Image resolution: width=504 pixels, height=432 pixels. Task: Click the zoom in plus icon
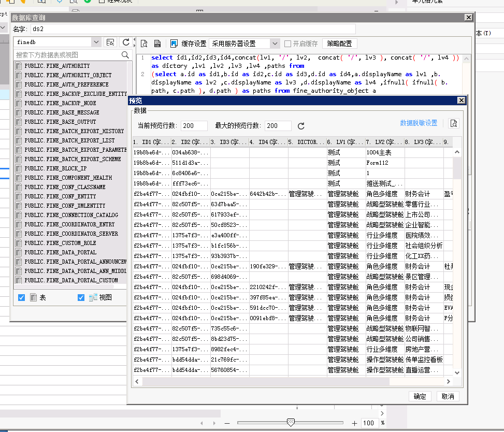click(354, 423)
